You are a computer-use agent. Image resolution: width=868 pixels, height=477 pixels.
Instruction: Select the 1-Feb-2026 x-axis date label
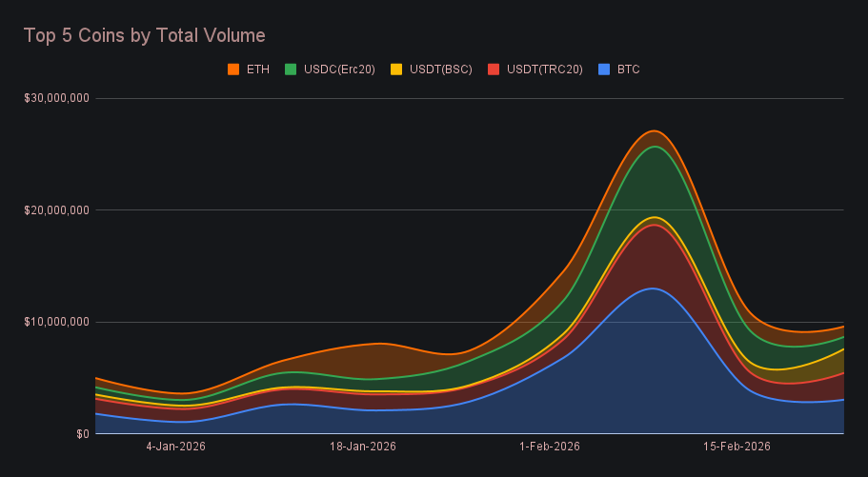552,446
